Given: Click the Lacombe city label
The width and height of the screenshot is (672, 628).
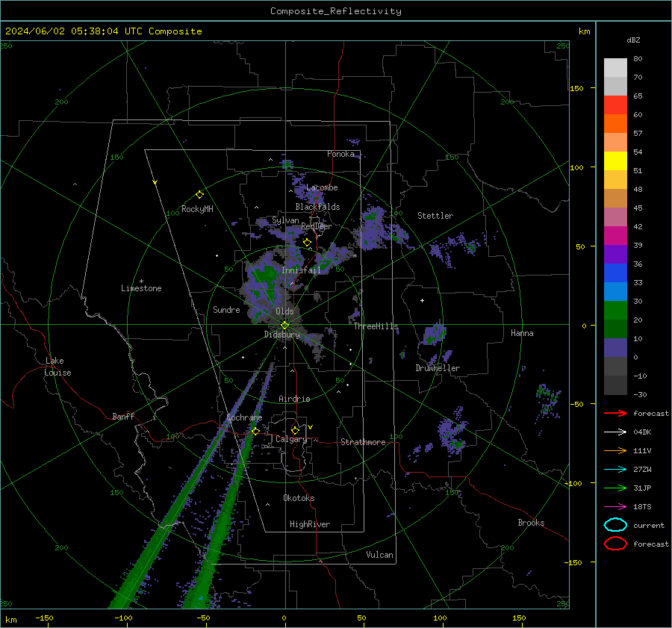Looking at the screenshot, I should [x=322, y=187].
